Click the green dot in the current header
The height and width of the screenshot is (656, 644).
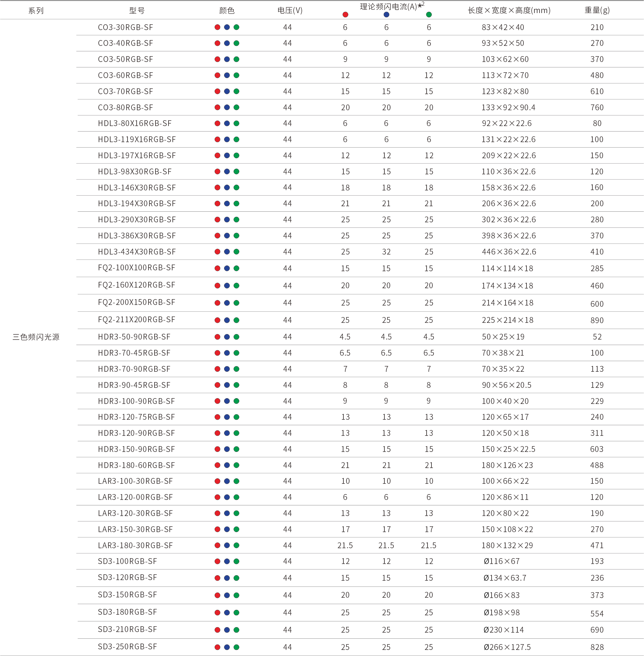pos(428,15)
